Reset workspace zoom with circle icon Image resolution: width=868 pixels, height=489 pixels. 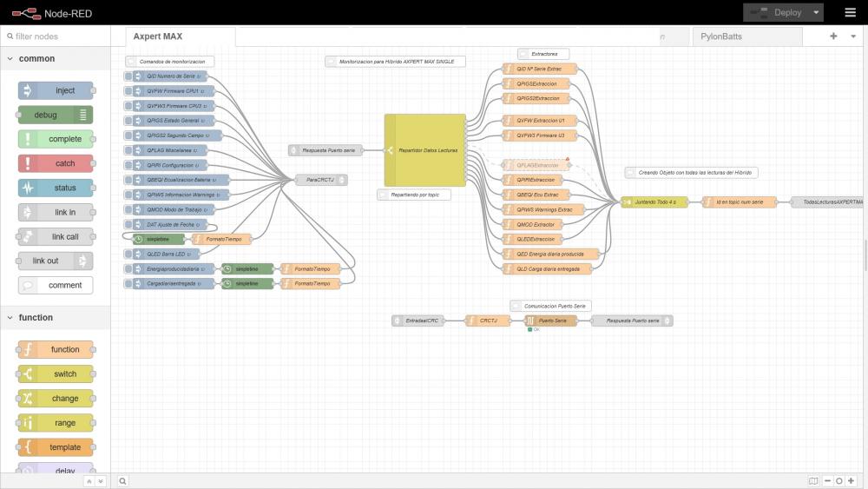pyautogui.click(x=839, y=480)
